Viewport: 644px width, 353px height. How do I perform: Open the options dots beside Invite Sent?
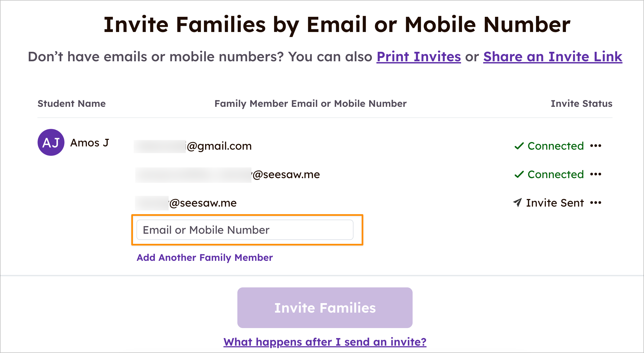pos(596,203)
